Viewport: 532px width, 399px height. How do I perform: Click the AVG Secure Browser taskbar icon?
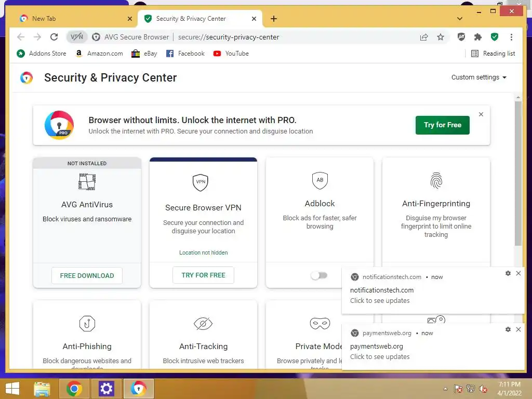coord(138,389)
